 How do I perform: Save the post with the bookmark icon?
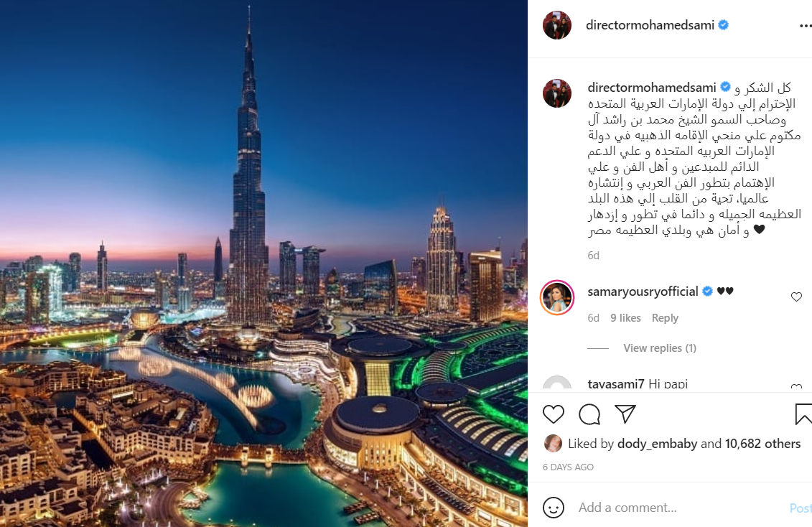click(803, 414)
